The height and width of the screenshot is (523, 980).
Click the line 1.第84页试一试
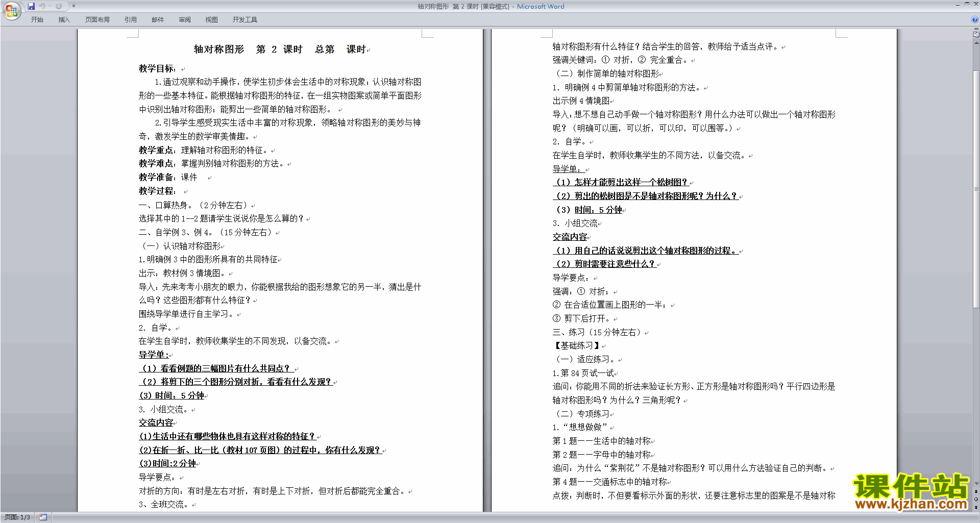tap(583, 373)
